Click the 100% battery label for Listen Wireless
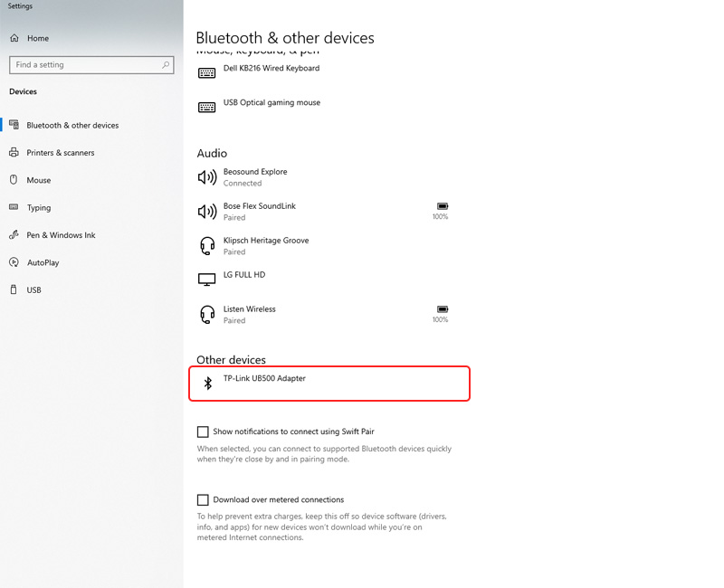This screenshot has width=724, height=588. [440, 319]
